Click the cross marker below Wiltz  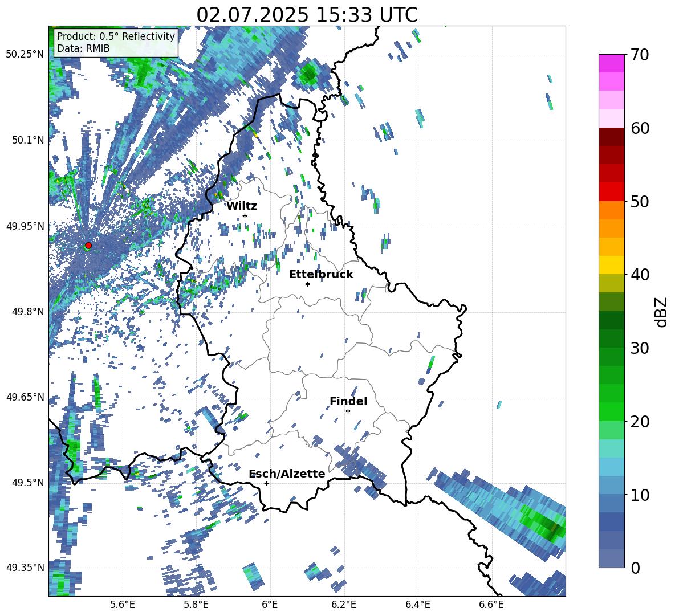(245, 215)
